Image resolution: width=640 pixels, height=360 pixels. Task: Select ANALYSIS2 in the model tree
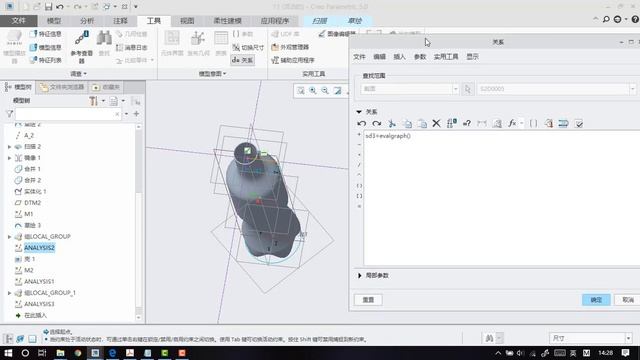click(x=39, y=248)
